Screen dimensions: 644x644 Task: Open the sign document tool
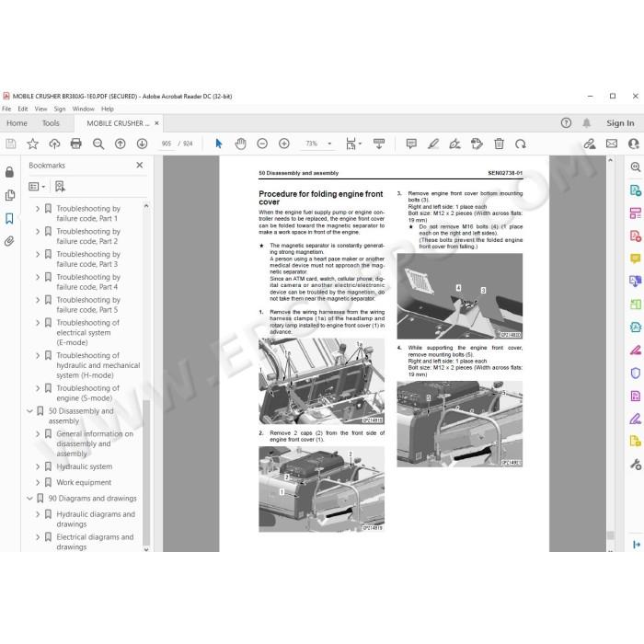coord(454,144)
